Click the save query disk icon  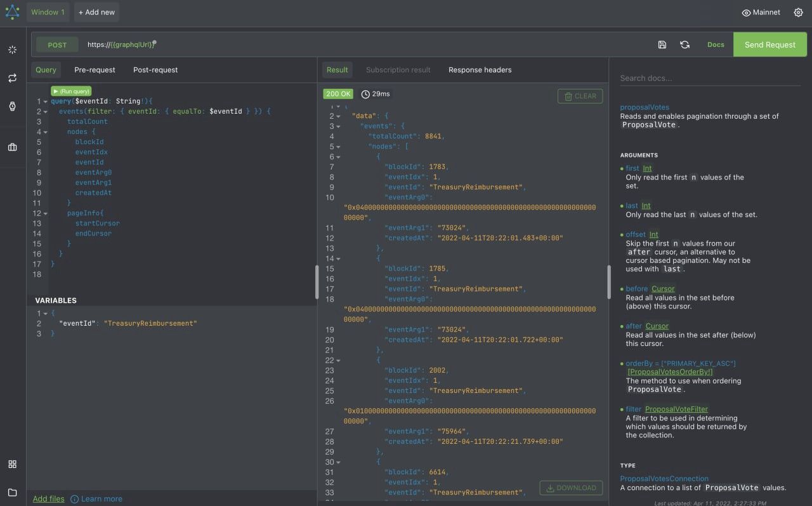662,44
